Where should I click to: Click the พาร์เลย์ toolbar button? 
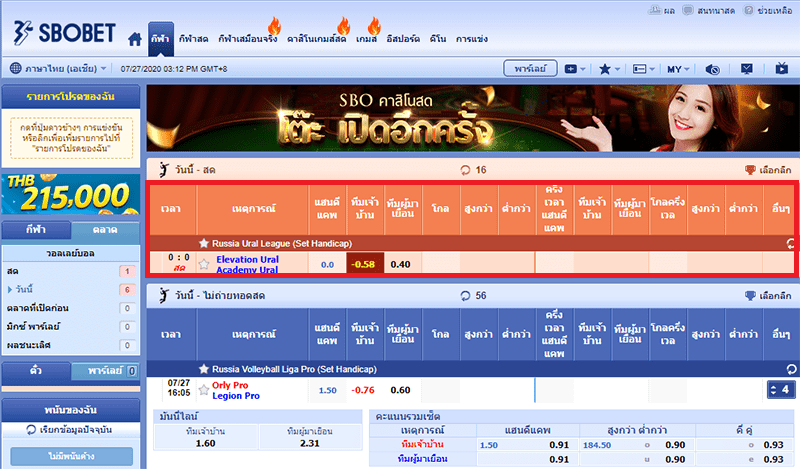click(x=530, y=68)
